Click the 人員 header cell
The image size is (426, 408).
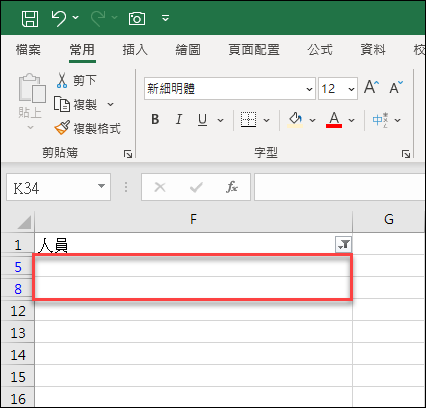point(185,244)
